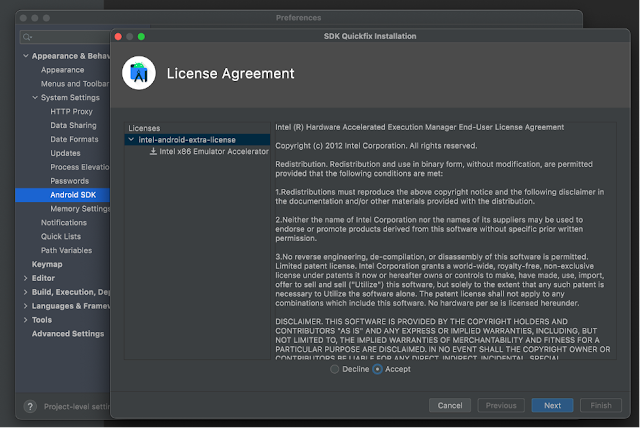Click the Finish button

pyautogui.click(x=601, y=406)
